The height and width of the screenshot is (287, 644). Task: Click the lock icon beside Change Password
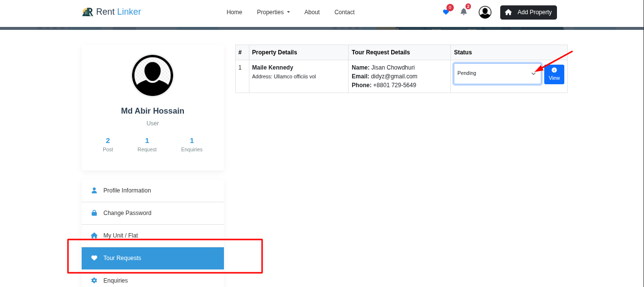click(x=94, y=213)
